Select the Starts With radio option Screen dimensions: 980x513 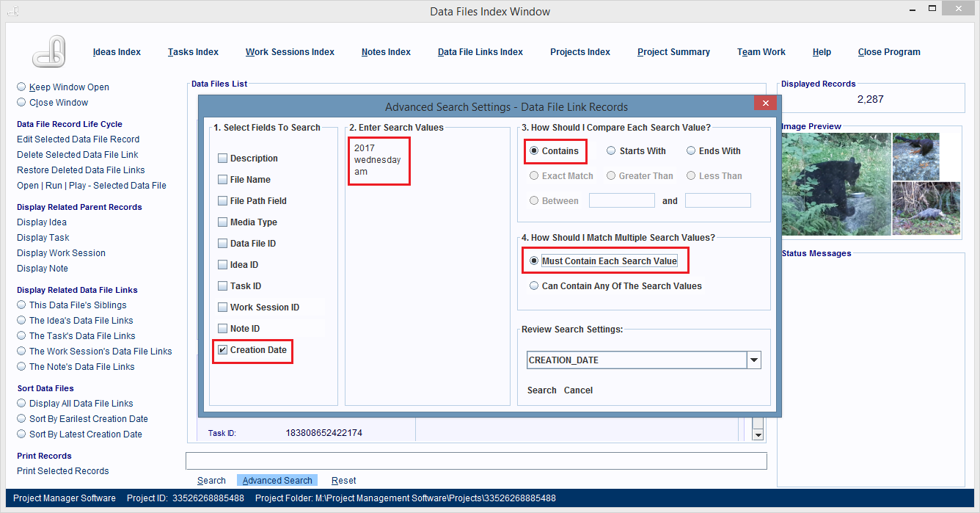[611, 151]
